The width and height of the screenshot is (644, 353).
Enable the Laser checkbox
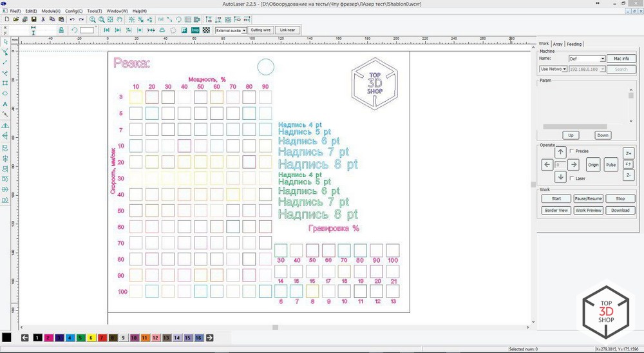572,178
